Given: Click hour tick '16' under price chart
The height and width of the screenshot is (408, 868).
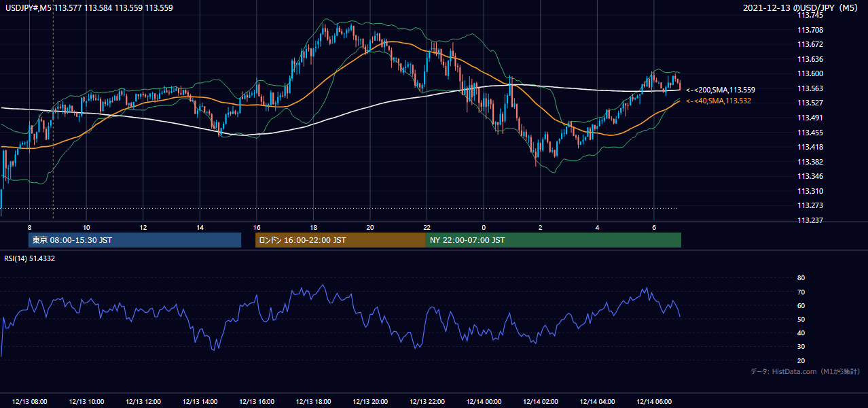Looking at the screenshot, I should pyautogui.click(x=257, y=227).
